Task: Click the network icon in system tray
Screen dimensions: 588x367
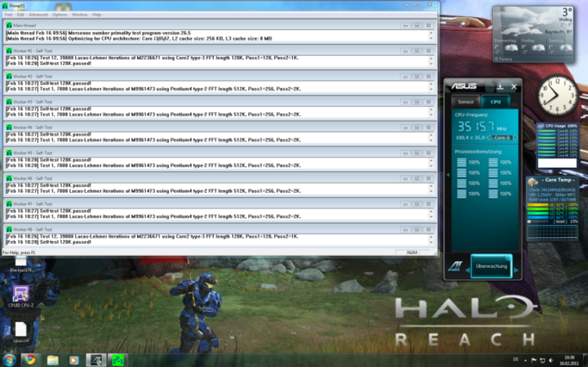Action: (542, 360)
